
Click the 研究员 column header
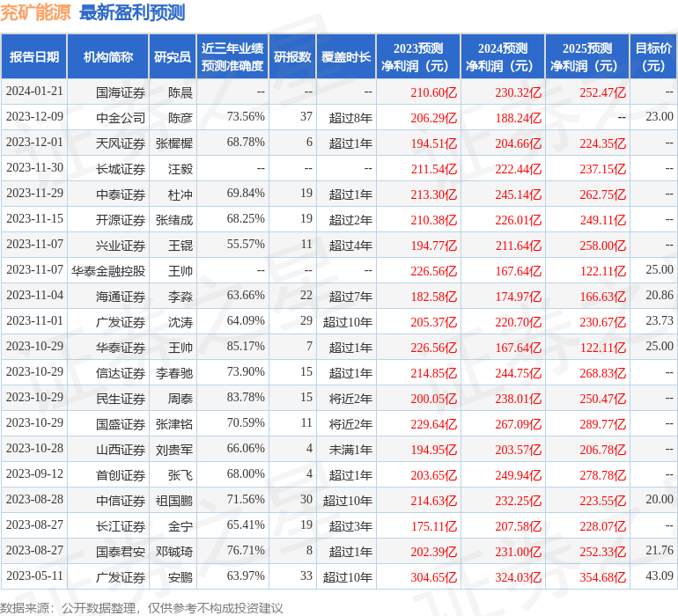coord(172,57)
